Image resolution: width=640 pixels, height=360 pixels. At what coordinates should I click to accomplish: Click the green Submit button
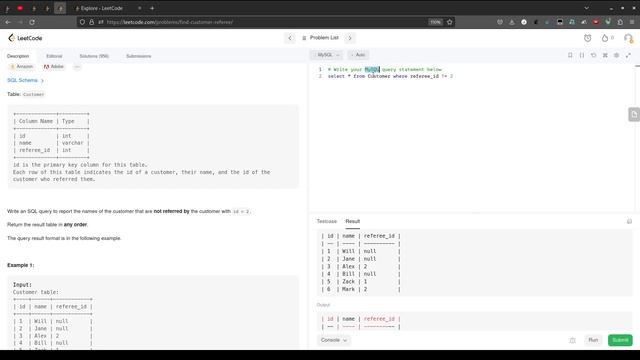[620, 340]
